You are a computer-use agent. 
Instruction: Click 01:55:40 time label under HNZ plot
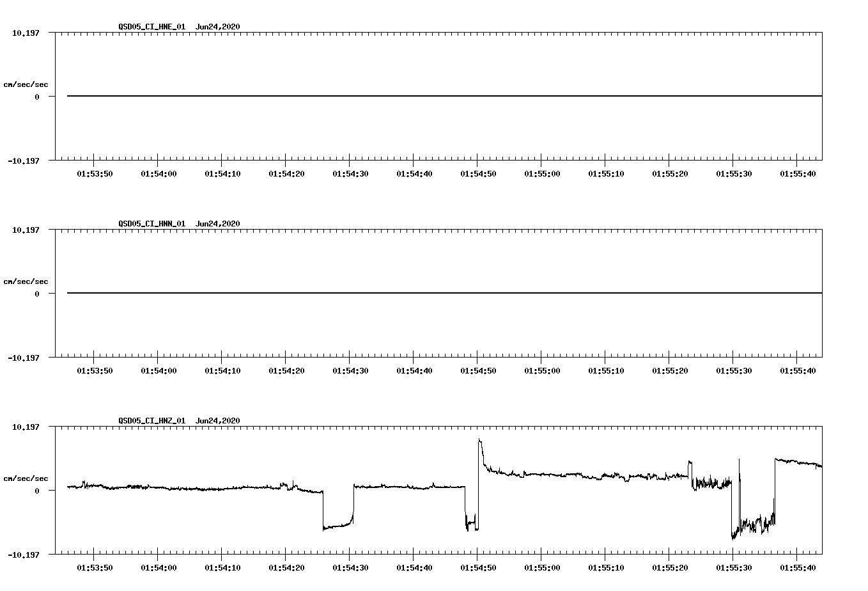click(x=798, y=567)
